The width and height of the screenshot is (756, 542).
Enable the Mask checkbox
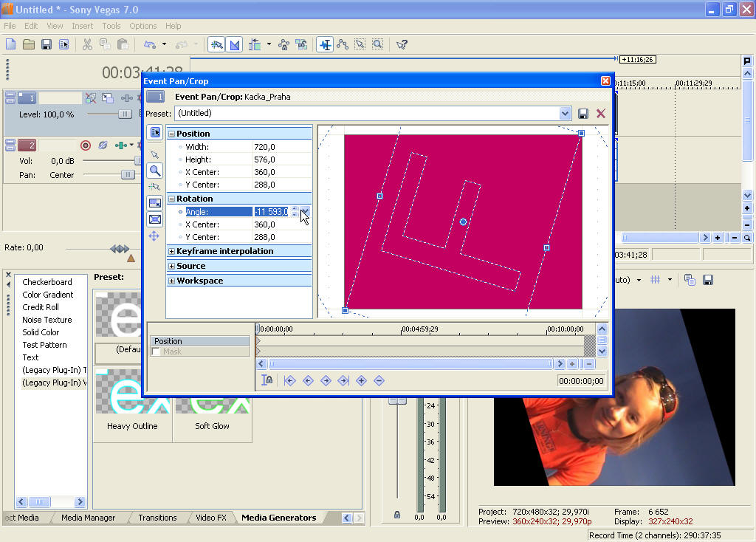tap(156, 352)
